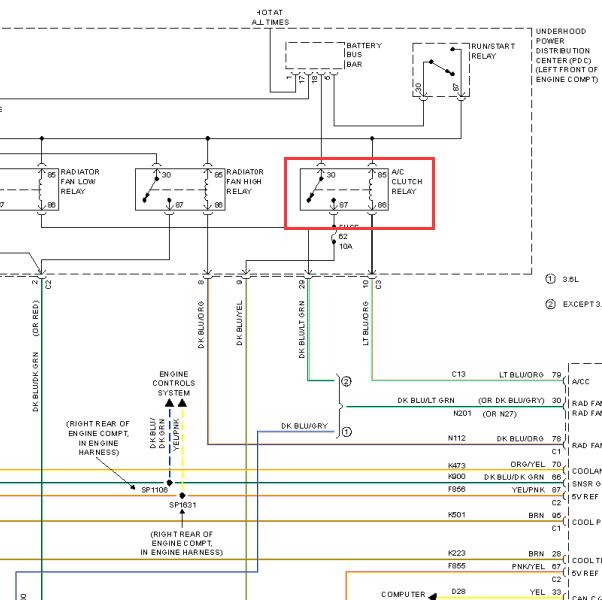Image resolution: width=602 pixels, height=600 pixels.
Task: Click circuit code "F856"
Action: pos(456,489)
